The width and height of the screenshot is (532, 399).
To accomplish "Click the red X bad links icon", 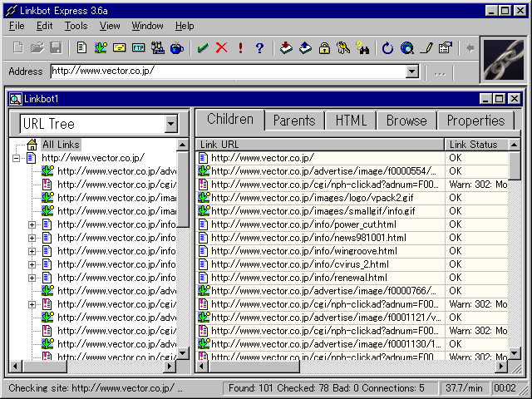I will point(222,48).
